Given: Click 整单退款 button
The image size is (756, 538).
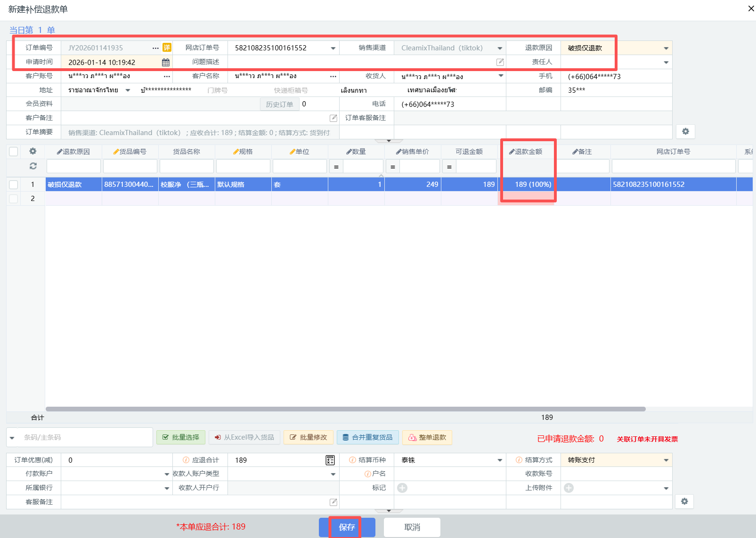Looking at the screenshot, I should [427, 437].
